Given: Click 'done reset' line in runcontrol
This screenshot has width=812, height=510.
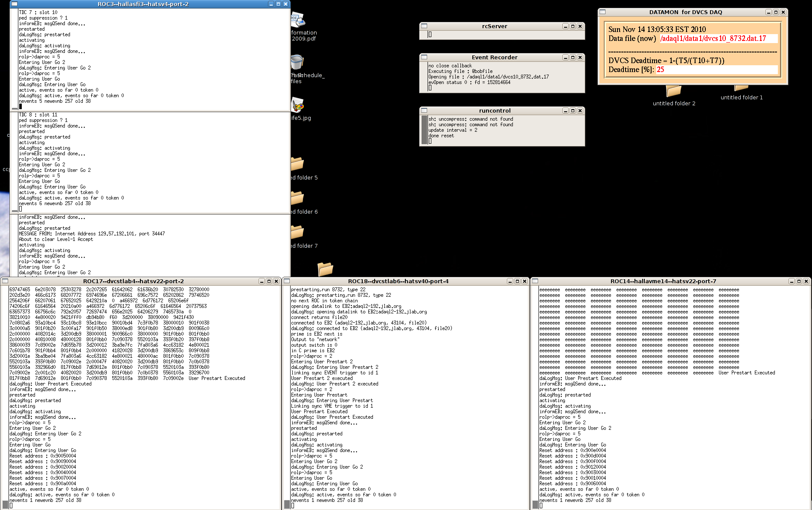Looking at the screenshot, I should pyautogui.click(x=441, y=136).
